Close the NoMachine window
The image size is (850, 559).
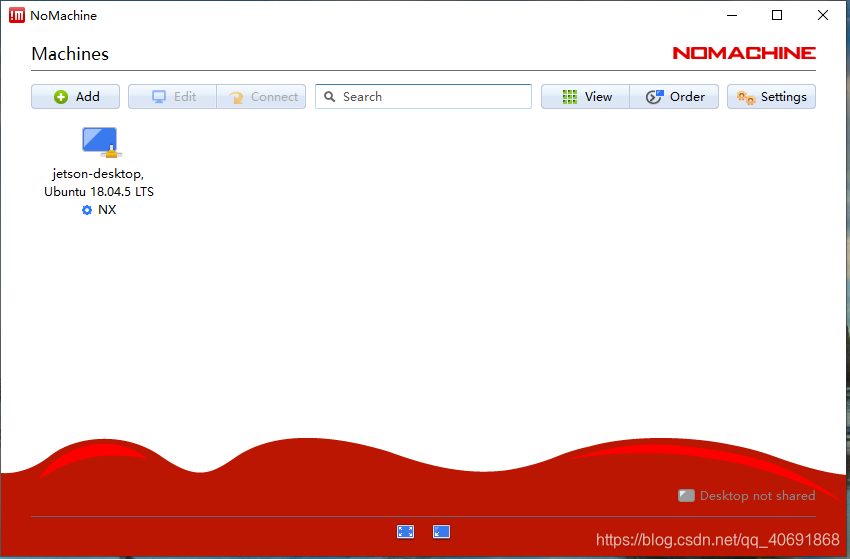[x=822, y=15]
